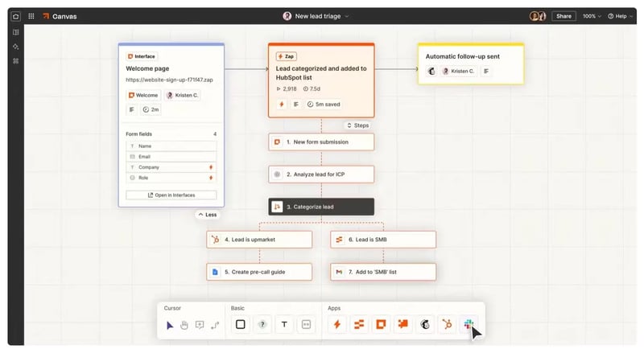
Task: Open the apps grid menu
Action: [31, 16]
